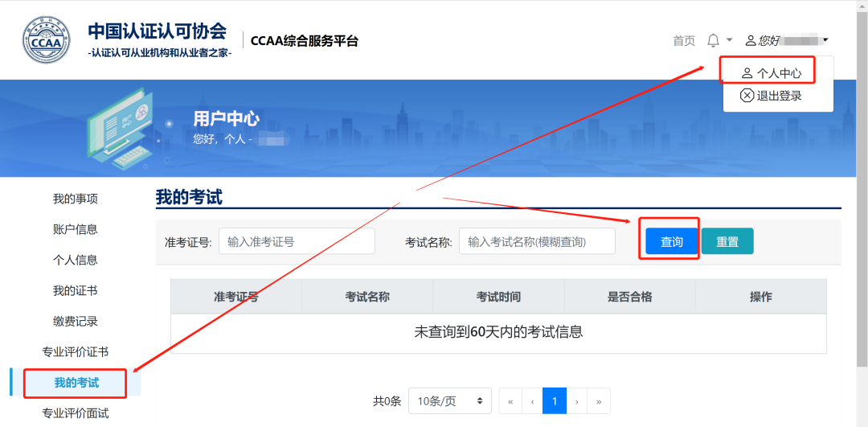Open 个人信息 in the sidebar
868x427 pixels.
click(x=76, y=260)
